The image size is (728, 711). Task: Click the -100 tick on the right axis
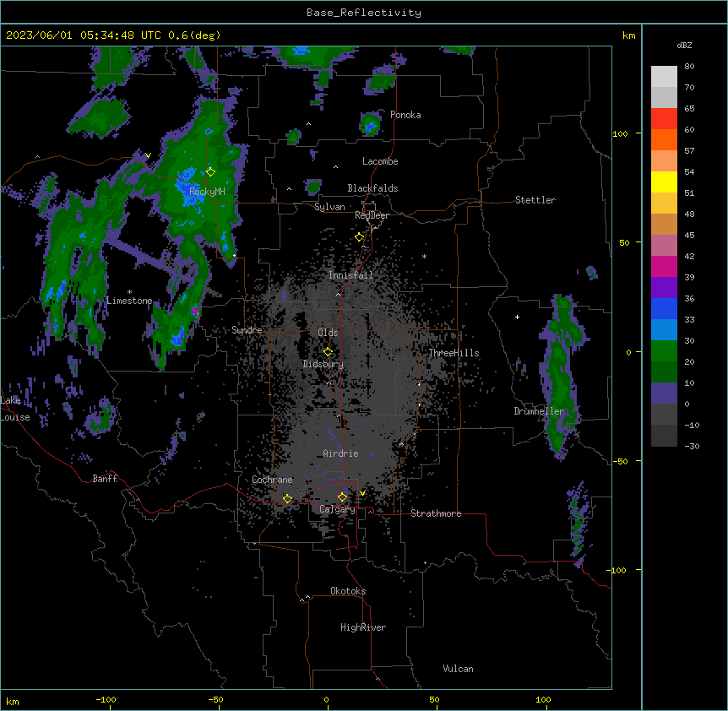[617, 570]
